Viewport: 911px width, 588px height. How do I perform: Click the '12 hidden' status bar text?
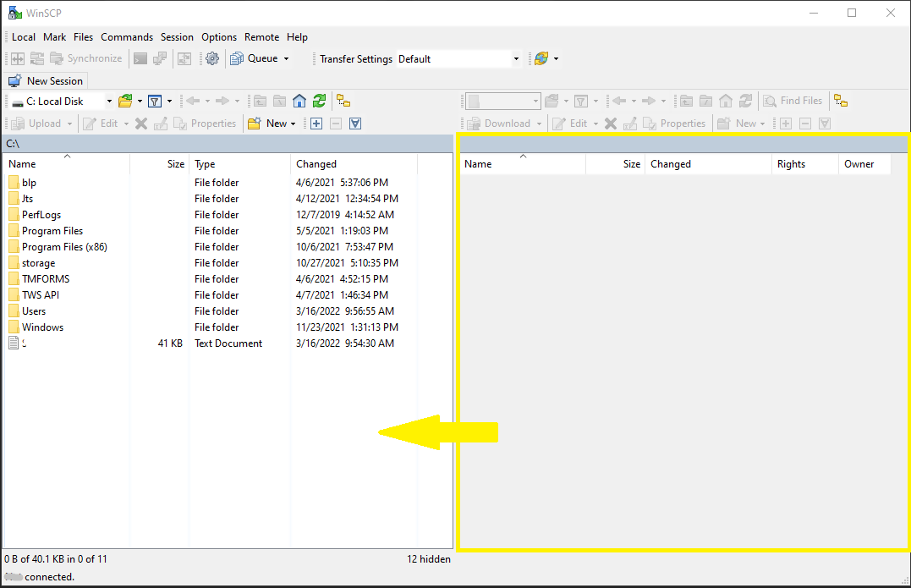(429, 559)
